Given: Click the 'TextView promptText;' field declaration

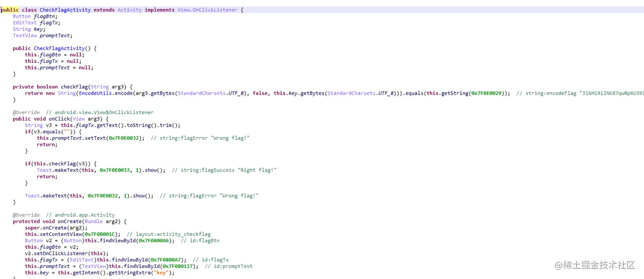Looking at the screenshot, I should (x=43, y=36).
